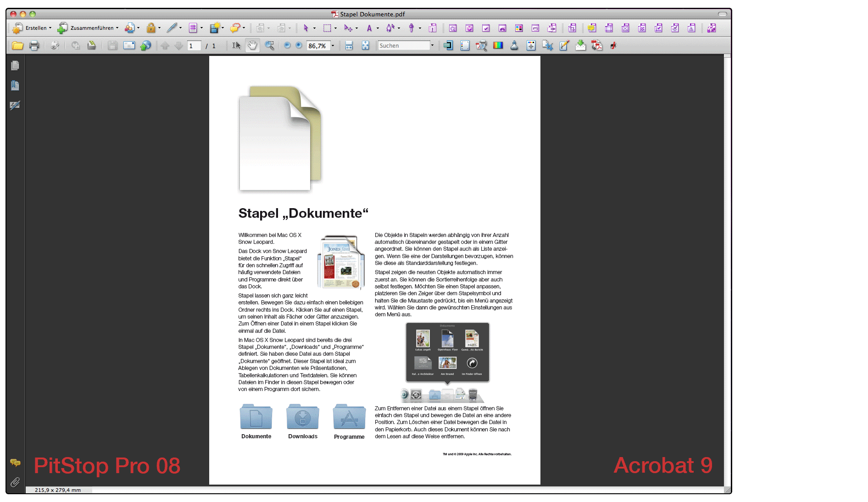Screen dimensions: 868x502
Task: Click the padlock security icon
Action: (x=150, y=28)
